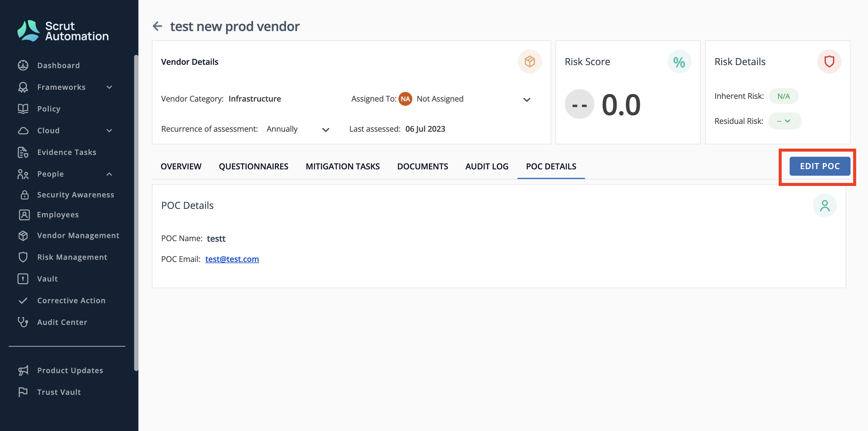
Task: Switch to the AUDIT LOG tab
Action: pyautogui.click(x=487, y=166)
